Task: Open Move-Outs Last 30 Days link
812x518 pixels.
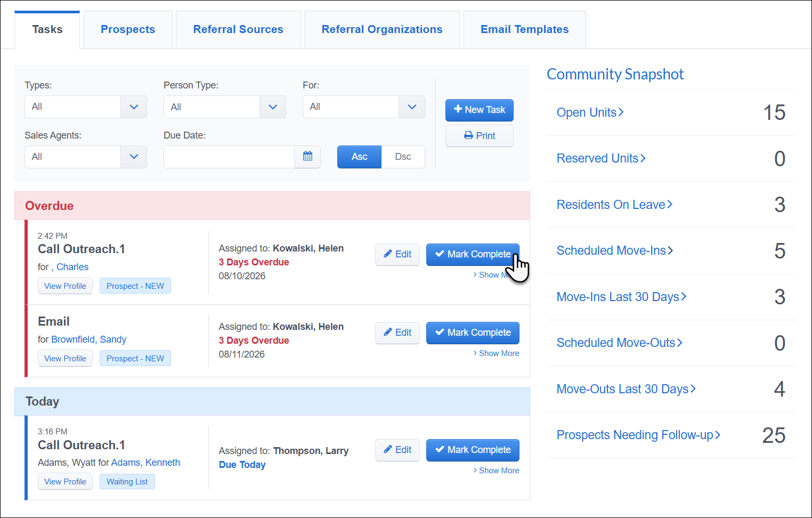Action: pyautogui.click(x=627, y=389)
